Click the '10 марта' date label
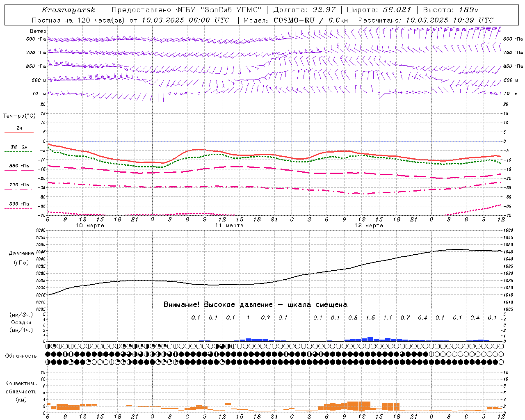Image resolution: width=525 pixels, height=420 pixels. (90, 226)
